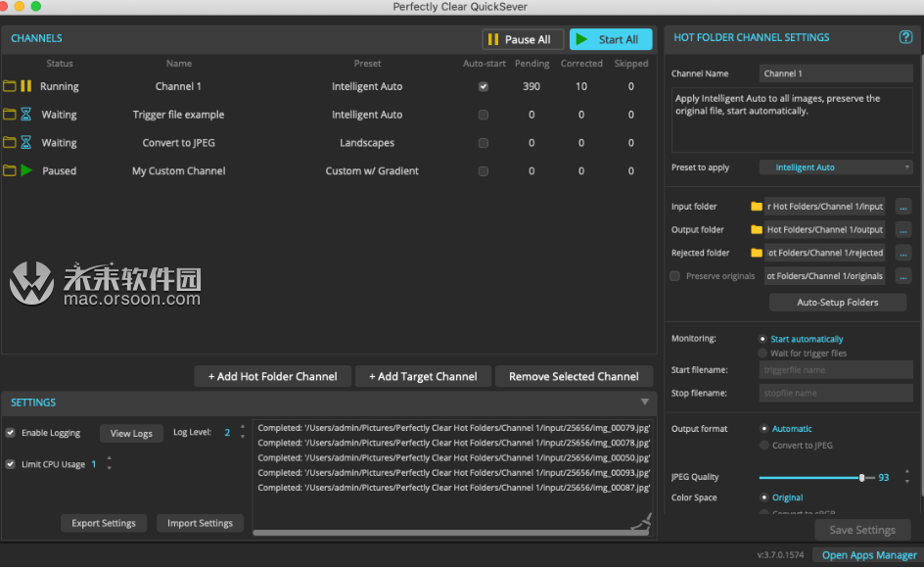This screenshot has width=924, height=569.
Task: Click Pause All button
Action: coord(522,39)
